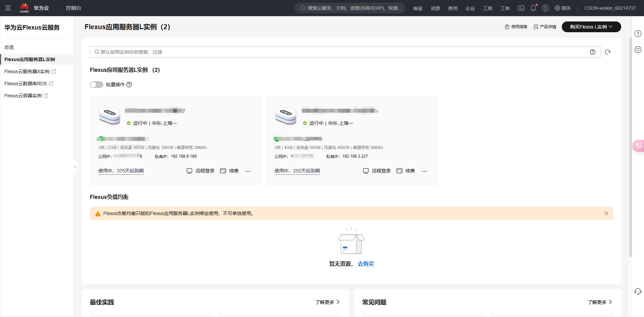The image size is (644, 317).
Task: Select 总览 in the sidebar
Action: click(9, 47)
